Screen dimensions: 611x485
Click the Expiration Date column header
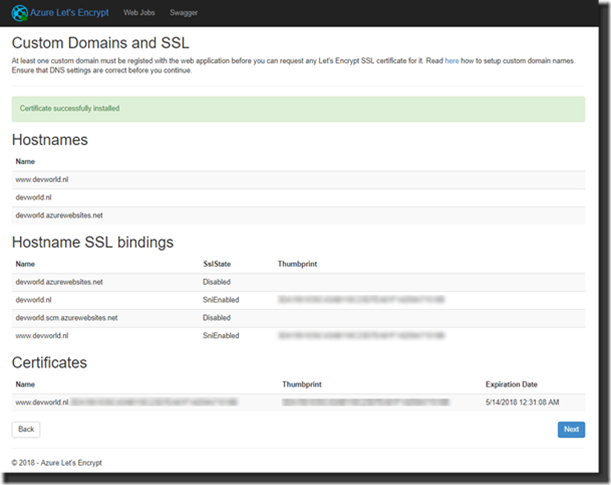coord(511,384)
